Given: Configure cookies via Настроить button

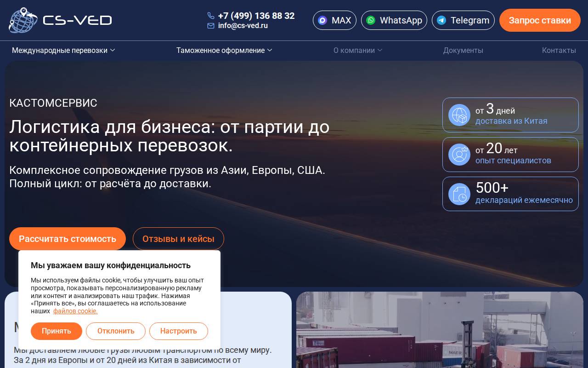Looking at the screenshot, I should [x=179, y=331].
